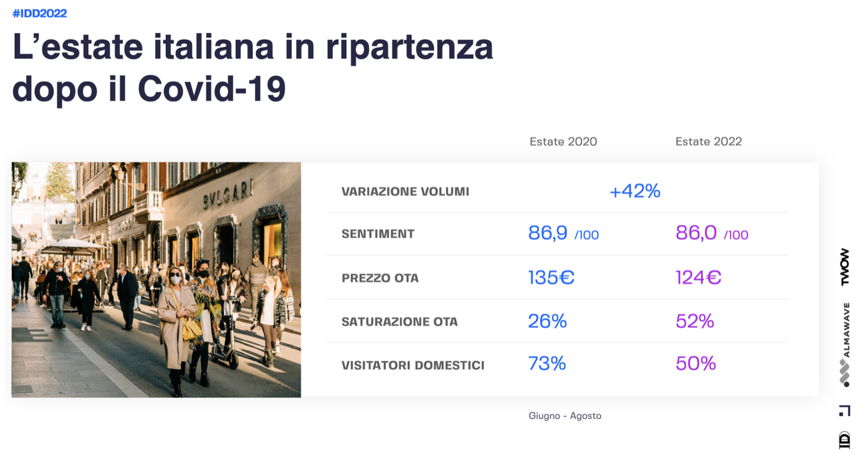868x455 pixels.
Task: Click the Saturazione OTA row label
Action: (400, 322)
